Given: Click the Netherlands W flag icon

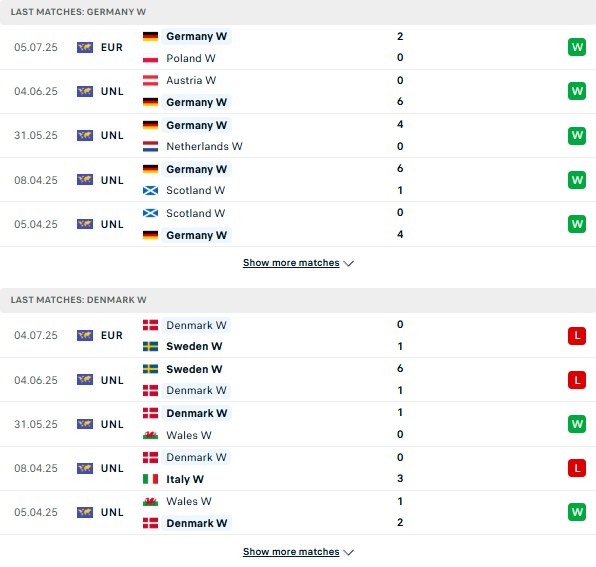Looking at the screenshot, I should pyautogui.click(x=150, y=146).
